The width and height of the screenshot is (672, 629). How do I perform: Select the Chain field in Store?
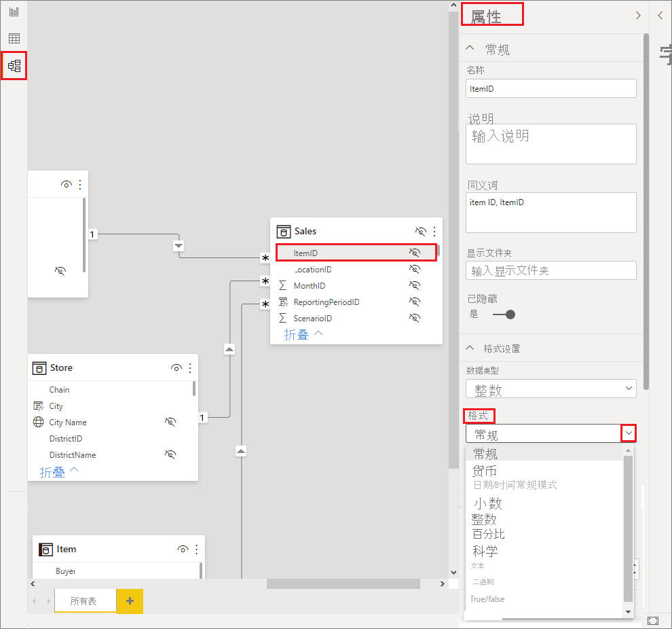tap(59, 390)
